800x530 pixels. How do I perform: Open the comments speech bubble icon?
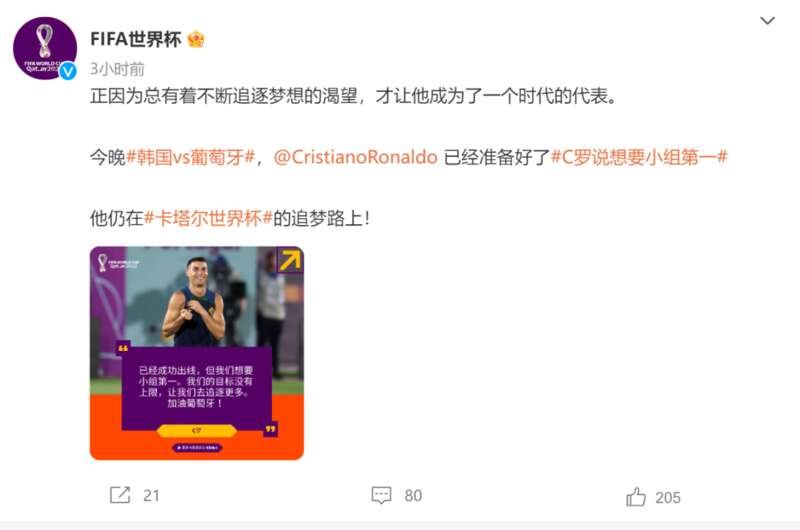click(381, 495)
